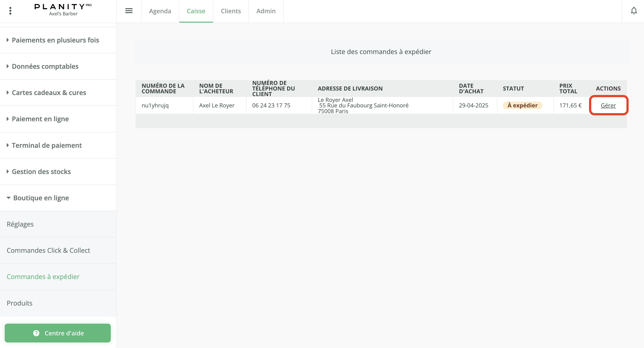This screenshot has width=644, height=348.
Task: Toggle the hamburger sidebar menu icon
Action: [129, 11]
